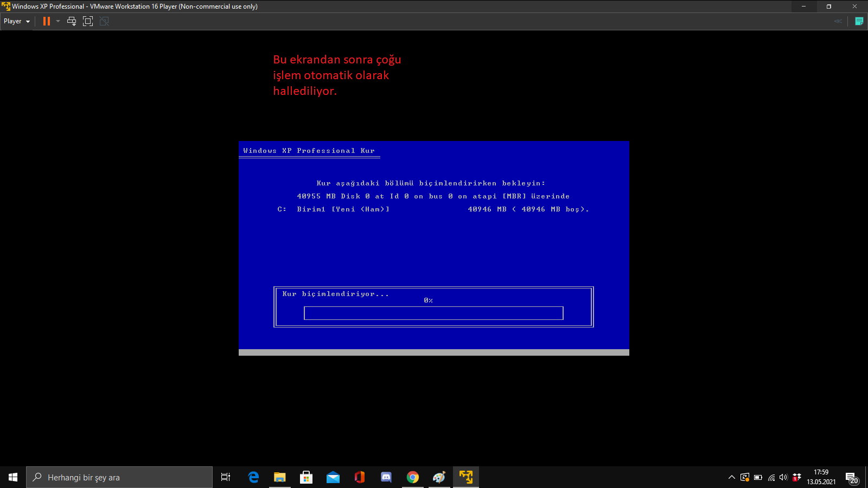Viewport: 868px width, 488px height.
Task: Expand the power options arrow beside pause
Action: [x=58, y=21]
